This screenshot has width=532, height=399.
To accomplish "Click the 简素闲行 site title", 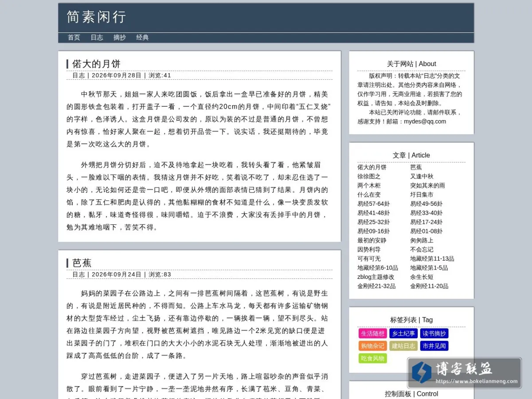I will click(97, 17).
